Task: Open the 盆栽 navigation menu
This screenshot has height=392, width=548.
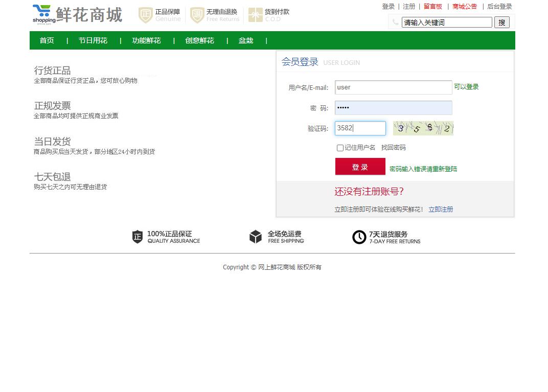Action: click(x=246, y=40)
